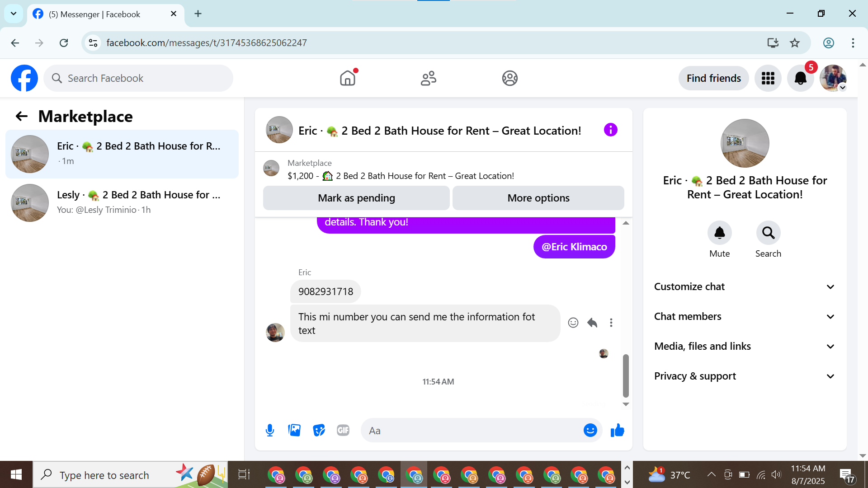Open the sticker picker icon
Viewport: 868px width, 488px height.
[x=319, y=430]
